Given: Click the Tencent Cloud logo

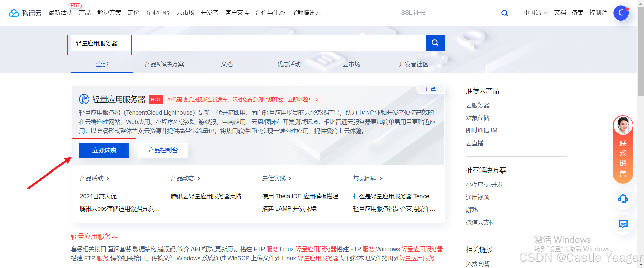Looking at the screenshot, I should (x=25, y=13).
